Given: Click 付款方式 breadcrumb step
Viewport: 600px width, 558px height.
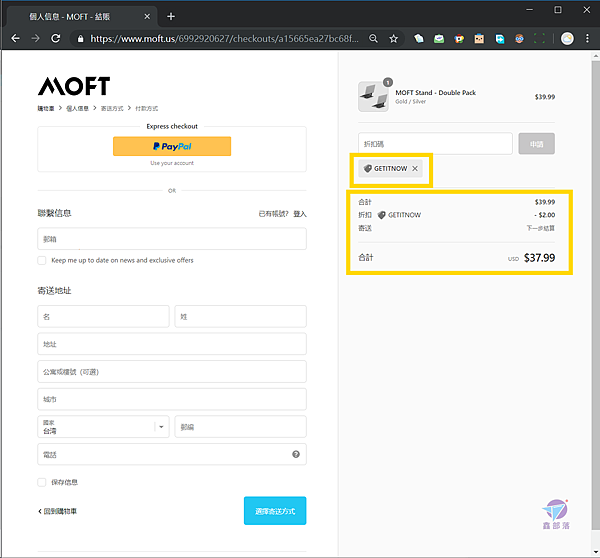Looking at the screenshot, I should coord(147,109).
